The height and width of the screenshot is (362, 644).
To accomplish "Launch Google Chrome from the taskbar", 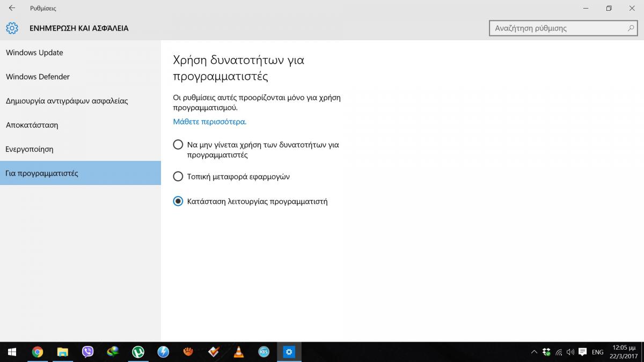I will [x=37, y=352].
